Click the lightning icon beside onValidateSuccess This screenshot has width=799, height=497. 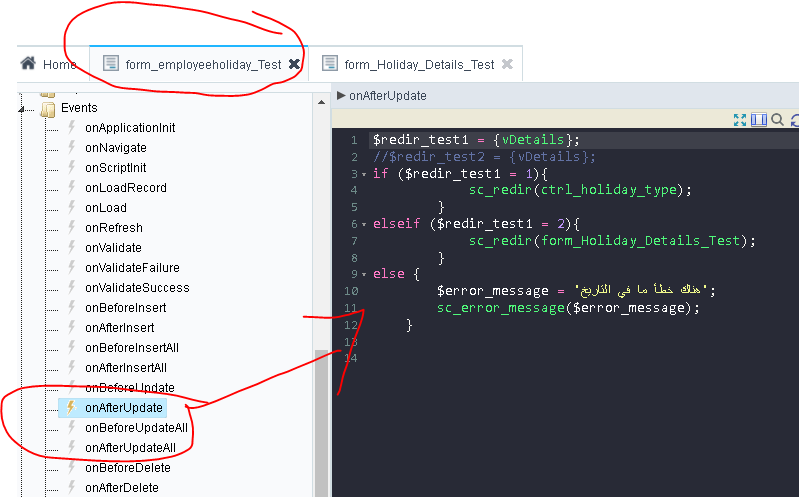[x=72, y=287]
